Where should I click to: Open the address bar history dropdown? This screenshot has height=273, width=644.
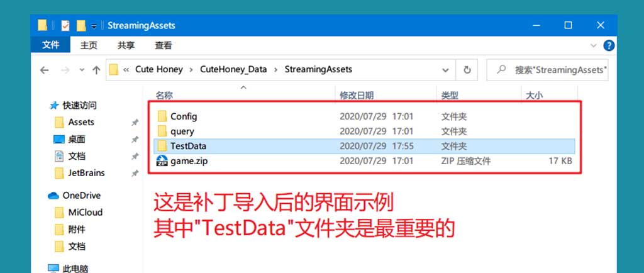point(445,70)
